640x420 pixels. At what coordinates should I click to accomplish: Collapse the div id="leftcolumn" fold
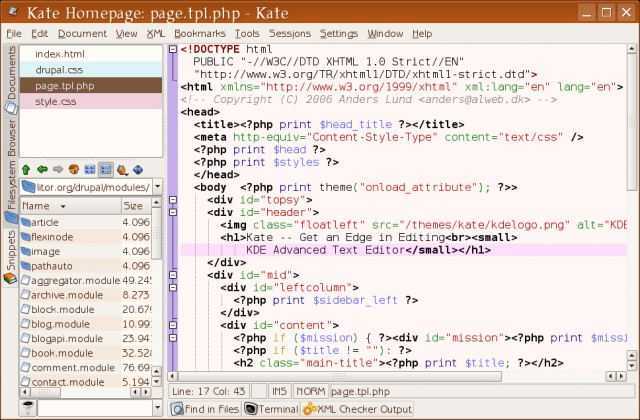click(x=173, y=287)
